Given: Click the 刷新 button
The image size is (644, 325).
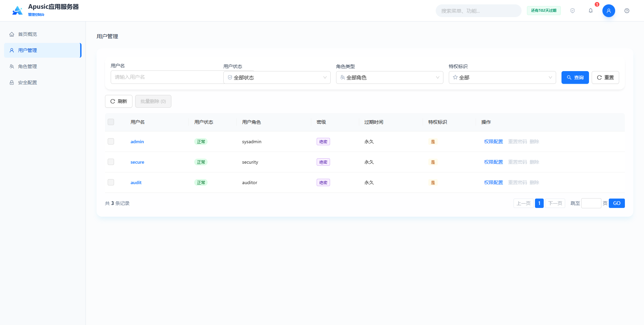Looking at the screenshot, I should (x=119, y=101).
